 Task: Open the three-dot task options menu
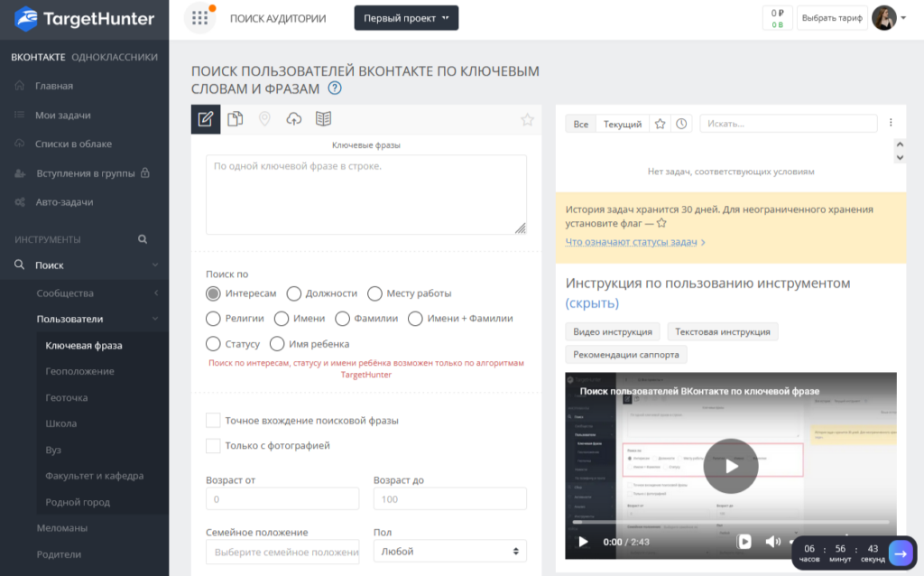(892, 123)
